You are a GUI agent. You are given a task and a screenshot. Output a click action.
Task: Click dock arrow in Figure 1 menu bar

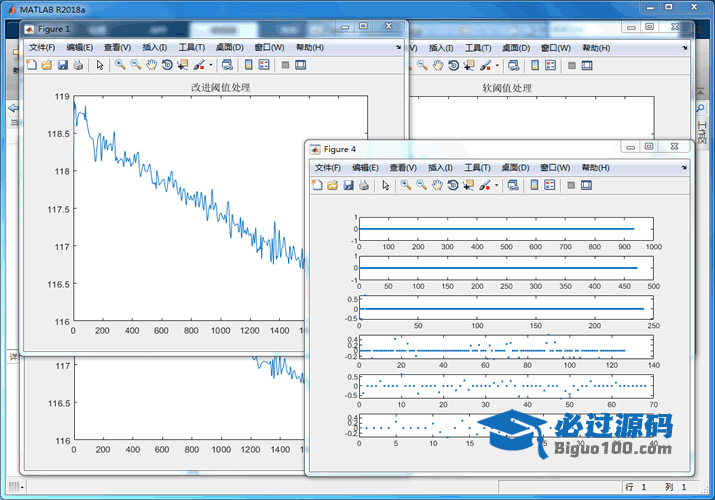point(399,47)
